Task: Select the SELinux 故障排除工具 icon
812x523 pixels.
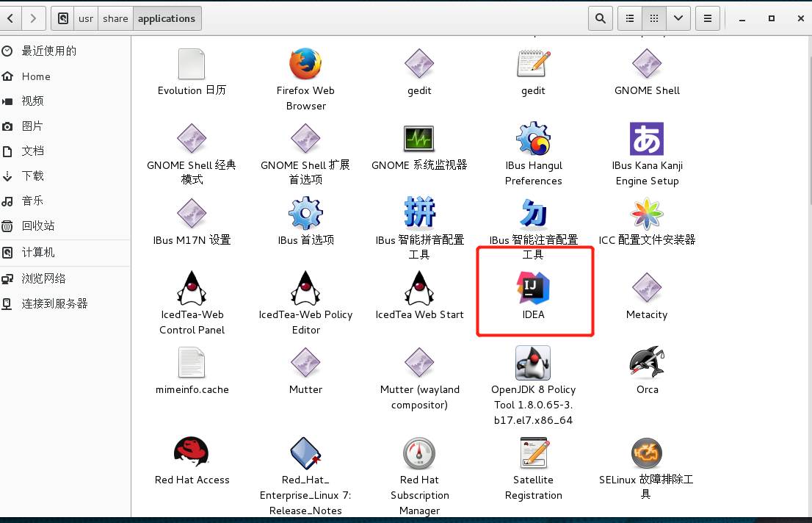Action: pyautogui.click(x=647, y=453)
